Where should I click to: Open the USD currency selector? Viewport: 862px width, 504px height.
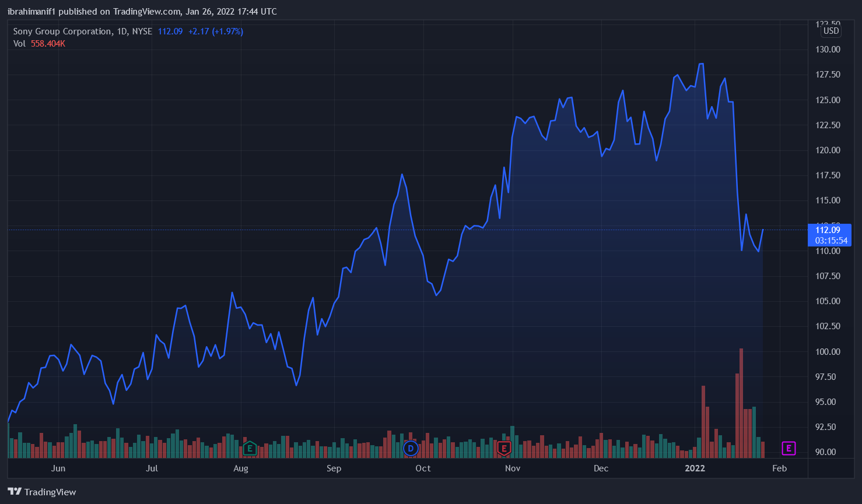pyautogui.click(x=831, y=31)
